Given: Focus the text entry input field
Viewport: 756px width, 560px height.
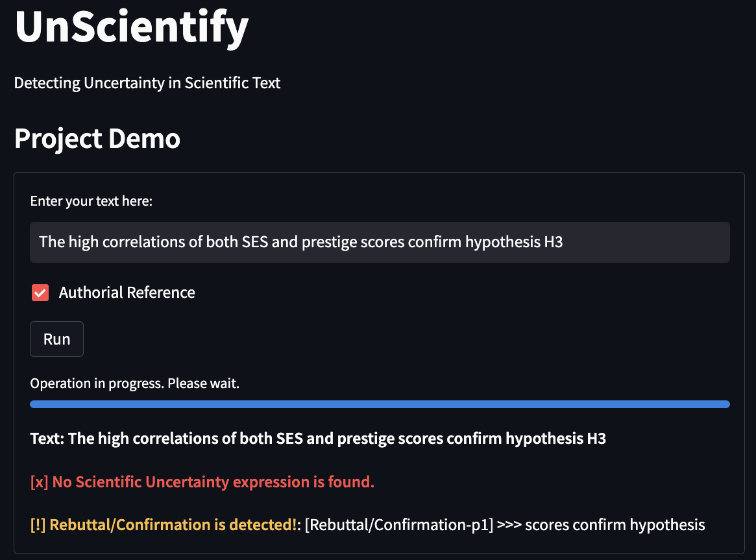Looking at the screenshot, I should (380, 243).
